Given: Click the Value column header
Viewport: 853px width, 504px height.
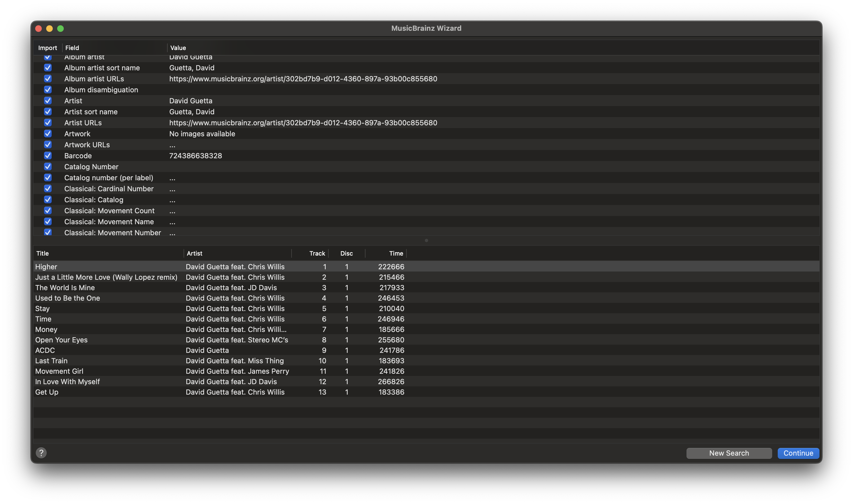Looking at the screenshot, I should point(493,48).
